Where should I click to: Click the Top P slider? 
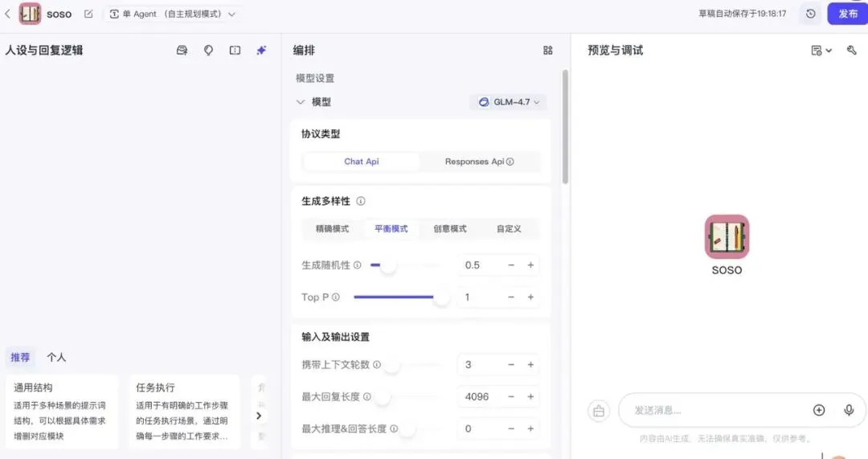coord(401,297)
